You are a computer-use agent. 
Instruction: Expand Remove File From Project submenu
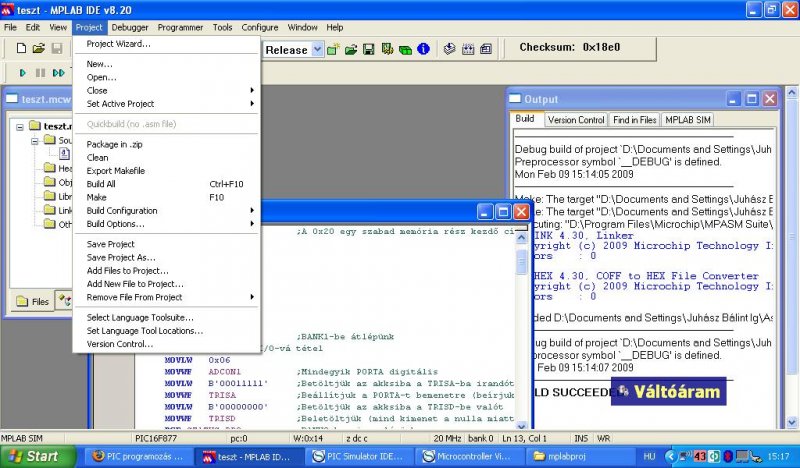click(166, 297)
